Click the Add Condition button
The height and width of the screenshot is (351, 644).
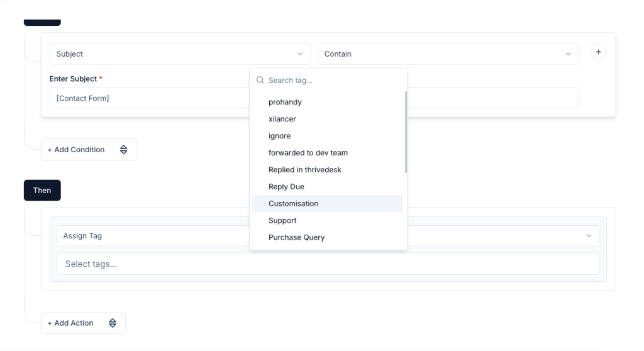coord(76,150)
